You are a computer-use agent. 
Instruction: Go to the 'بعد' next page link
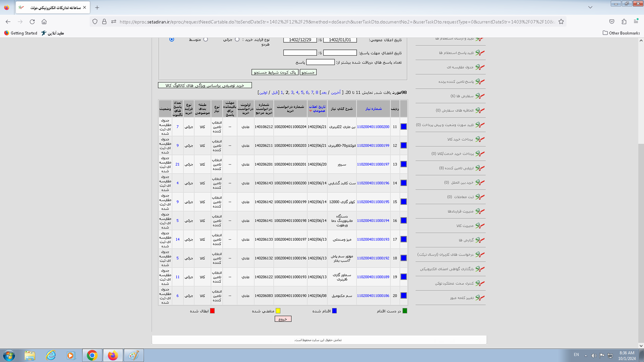pos(324,93)
